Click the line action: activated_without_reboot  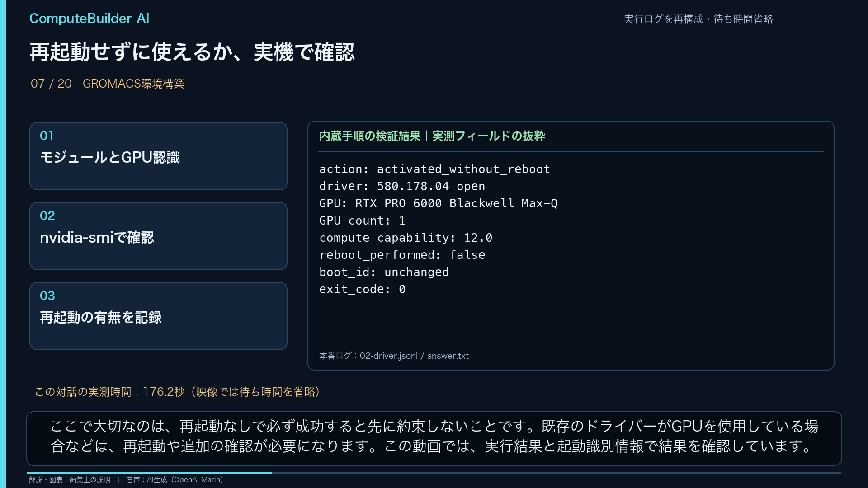tap(434, 169)
